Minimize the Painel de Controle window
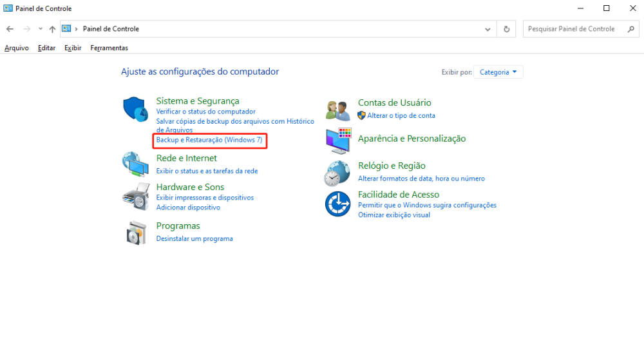The width and height of the screenshot is (644, 364). coord(580,8)
